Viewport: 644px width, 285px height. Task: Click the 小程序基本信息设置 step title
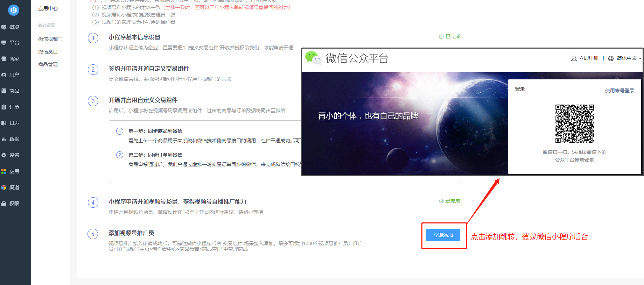click(134, 37)
